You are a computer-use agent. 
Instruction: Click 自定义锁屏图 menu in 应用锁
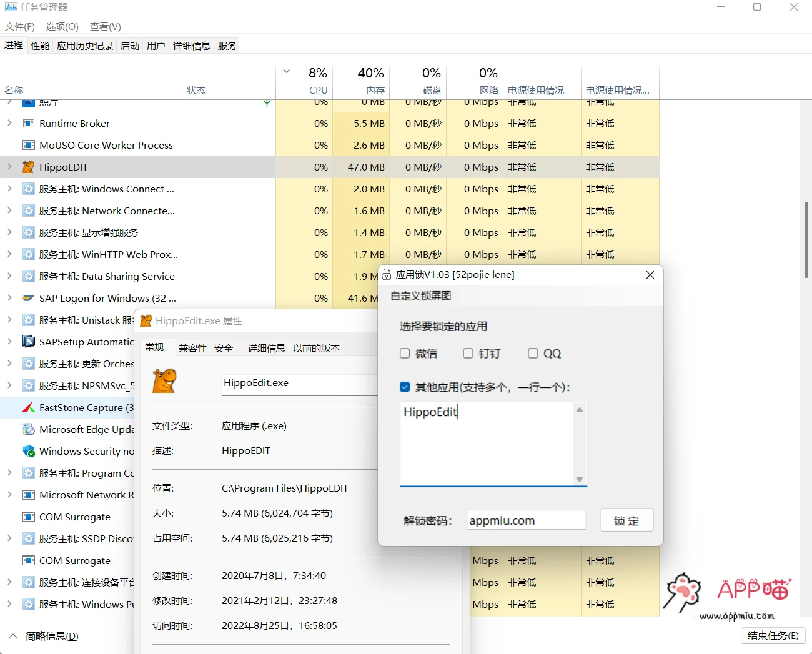tap(421, 295)
